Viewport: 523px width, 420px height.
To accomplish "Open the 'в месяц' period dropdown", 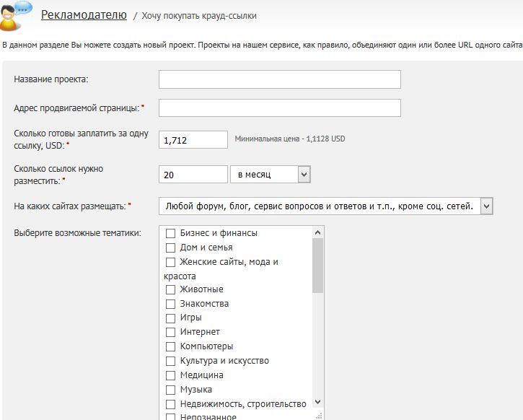I will (271, 174).
